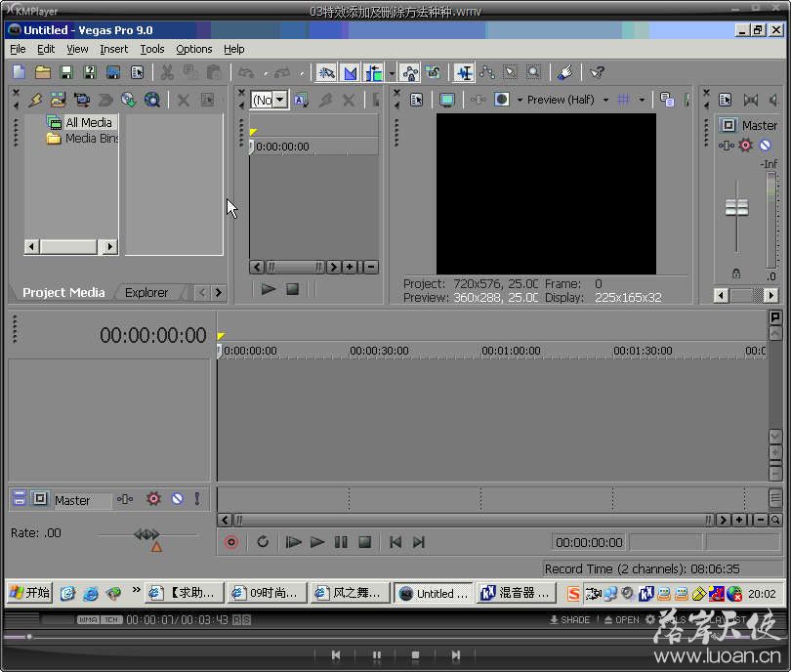791x672 pixels.
Task: Open a file with folder icon
Action: point(43,72)
